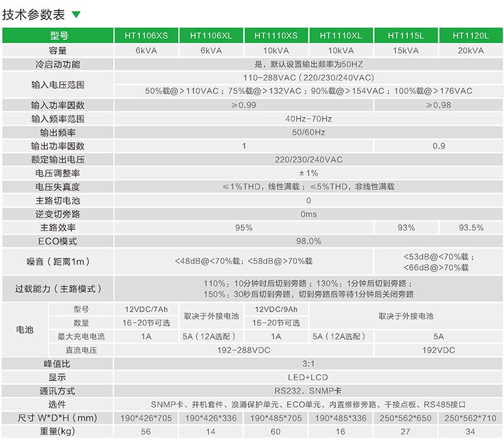The height and width of the screenshot is (440, 504).
Task: Click the 技术参数表 heading text
Action: [34, 15]
